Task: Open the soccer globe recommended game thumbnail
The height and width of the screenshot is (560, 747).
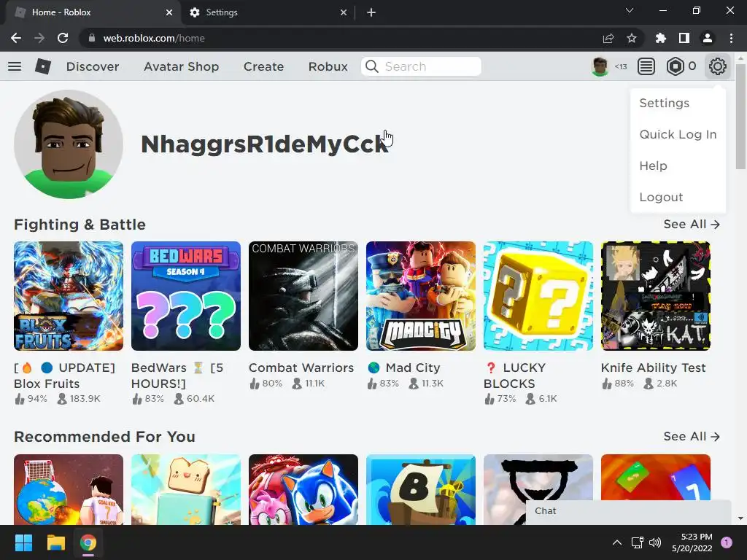Action: 69,489
